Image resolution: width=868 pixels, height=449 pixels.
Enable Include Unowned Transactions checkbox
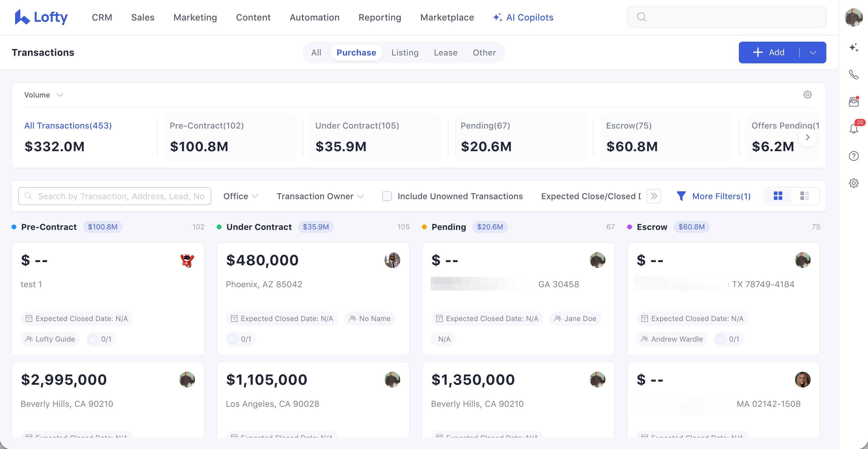tap(387, 196)
